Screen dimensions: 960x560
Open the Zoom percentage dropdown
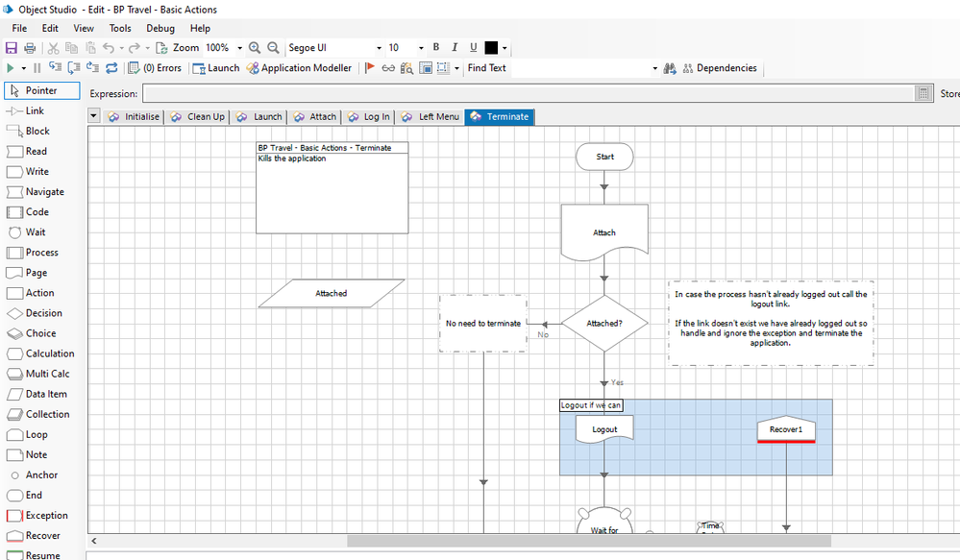click(x=240, y=48)
